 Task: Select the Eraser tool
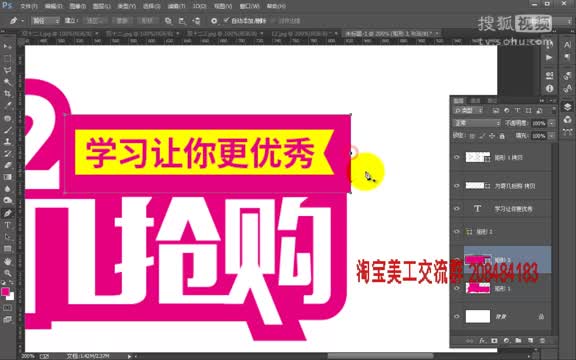point(7,165)
